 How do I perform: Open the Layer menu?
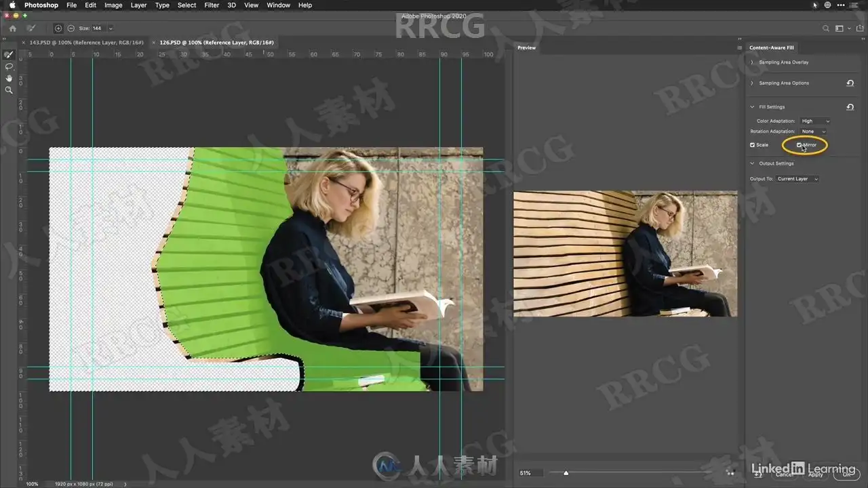point(138,5)
